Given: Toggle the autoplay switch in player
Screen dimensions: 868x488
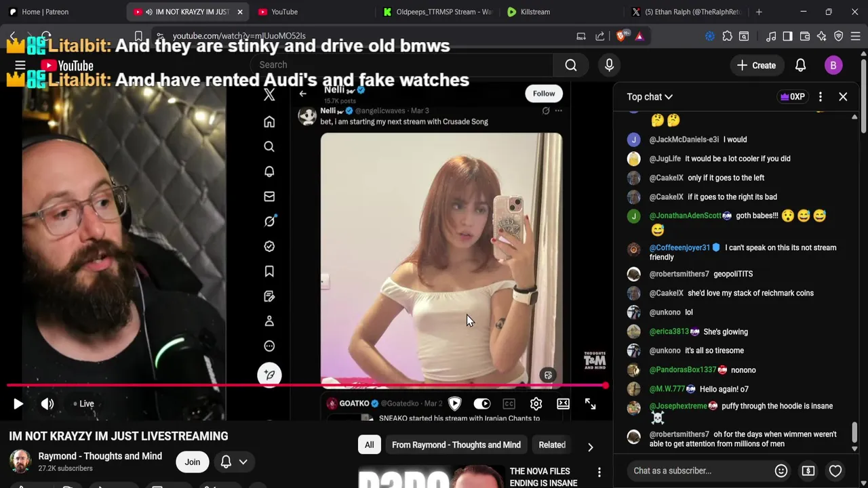Looking at the screenshot, I should click(x=481, y=404).
